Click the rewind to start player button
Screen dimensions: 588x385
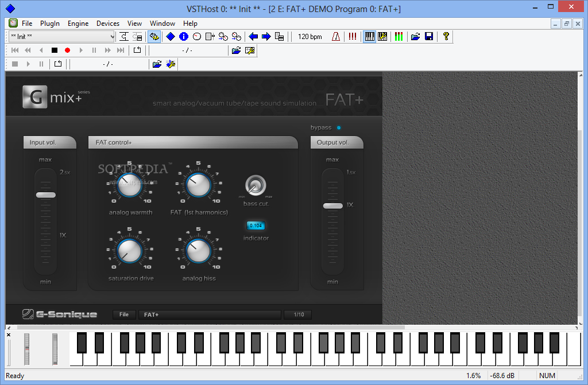(x=15, y=50)
